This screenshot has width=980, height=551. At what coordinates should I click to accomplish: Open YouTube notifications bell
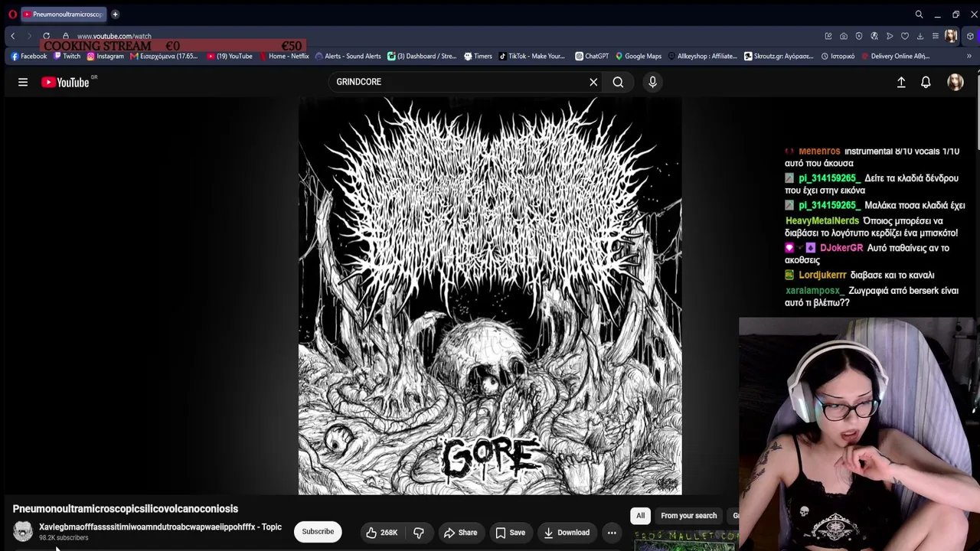[x=926, y=82]
